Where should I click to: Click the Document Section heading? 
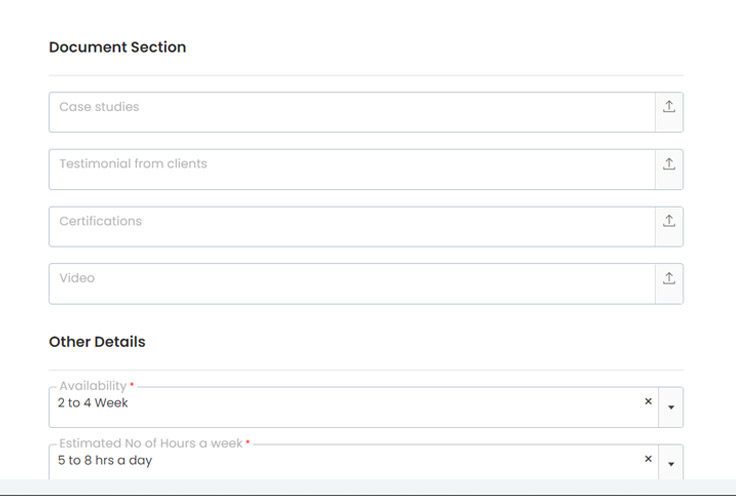click(117, 47)
